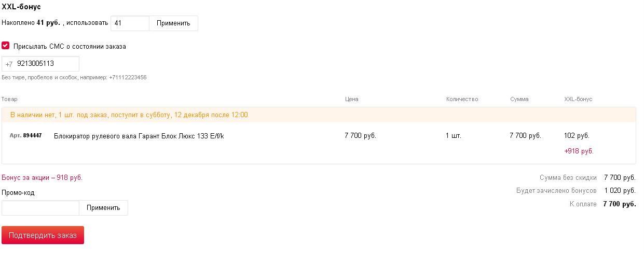Click the red Подтвердить заказ button
This screenshot has width=644, height=254.
pos(43,235)
